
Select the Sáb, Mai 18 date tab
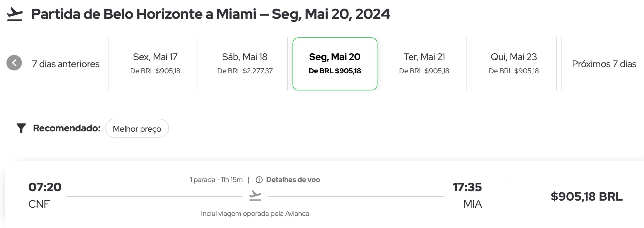[245, 64]
